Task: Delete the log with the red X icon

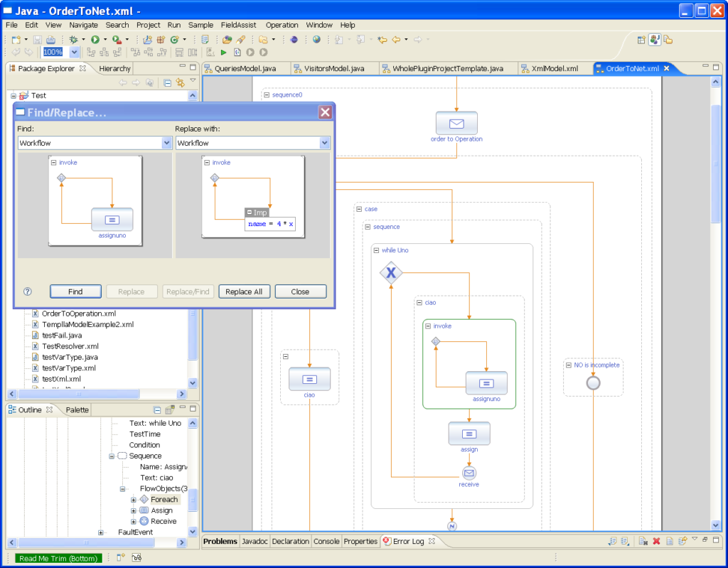Action: click(656, 541)
